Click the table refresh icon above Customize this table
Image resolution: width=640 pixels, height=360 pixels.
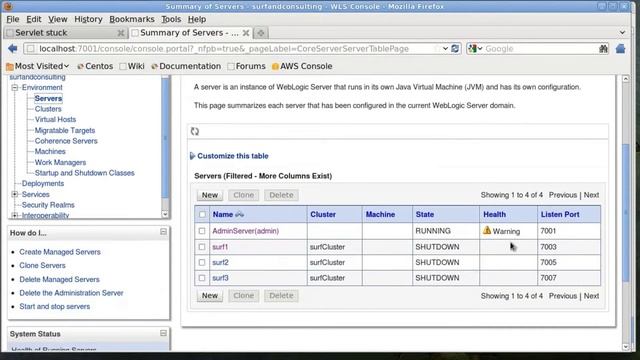coord(195,131)
